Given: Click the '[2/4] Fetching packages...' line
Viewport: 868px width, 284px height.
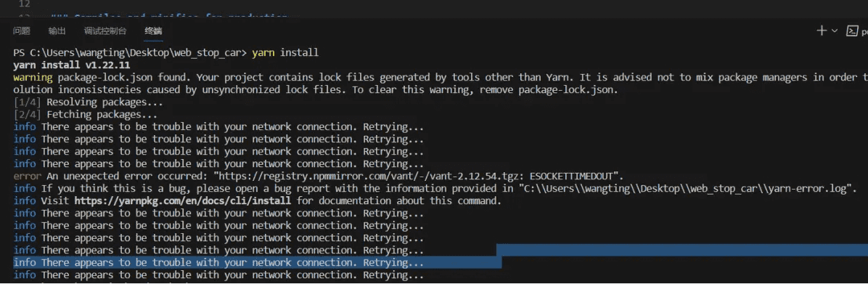Looking at the screenshot, I should click(x=85, y=115).
